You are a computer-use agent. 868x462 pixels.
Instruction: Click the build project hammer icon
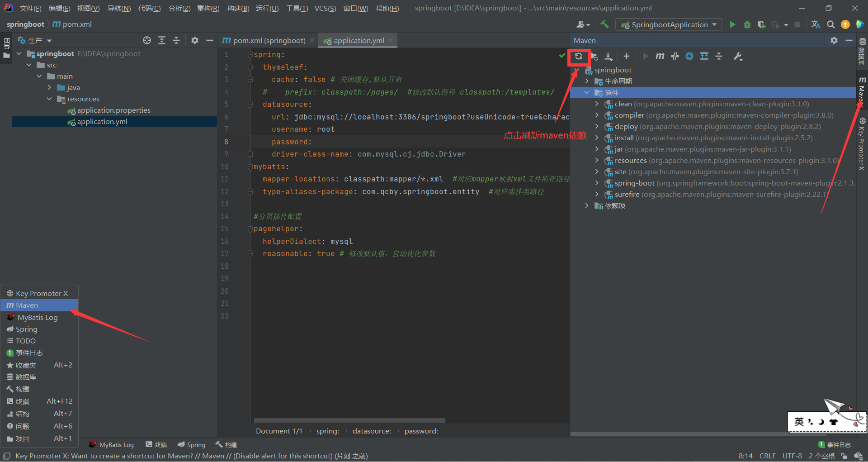click(x=604, y=24)
